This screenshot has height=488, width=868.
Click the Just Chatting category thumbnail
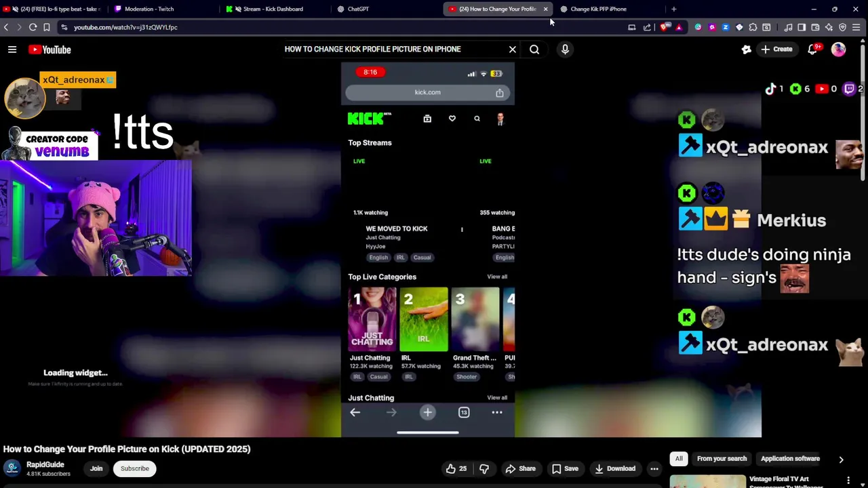pyautogui.click(x=372, y=319)
